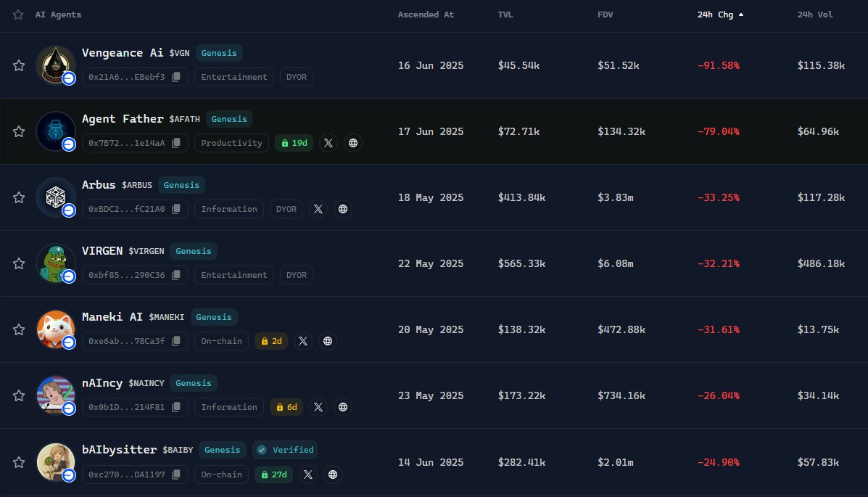Open bAIbysitter website globe icon
Viewport: 868px width, 497px height.
(x=333, y=475)
